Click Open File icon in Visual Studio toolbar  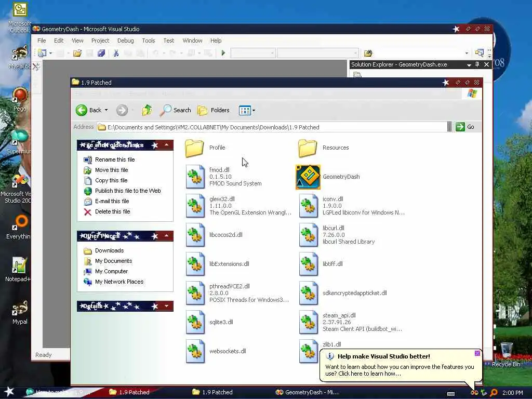coord(77,54)
